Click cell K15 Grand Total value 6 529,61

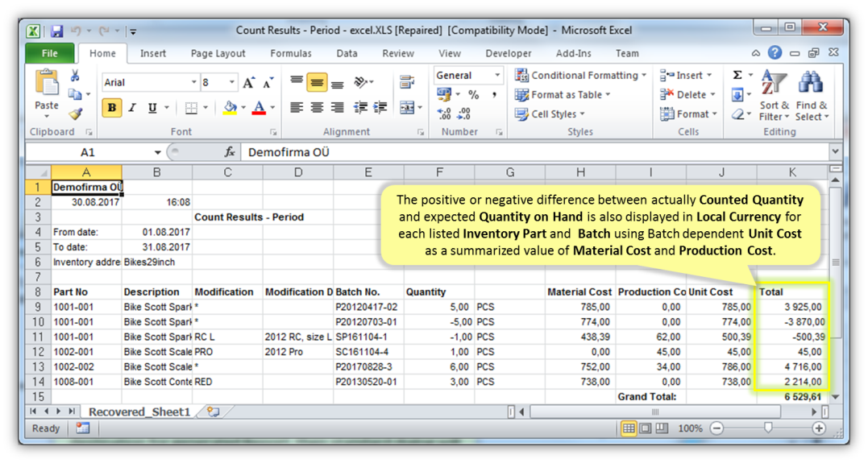point(792,397)
